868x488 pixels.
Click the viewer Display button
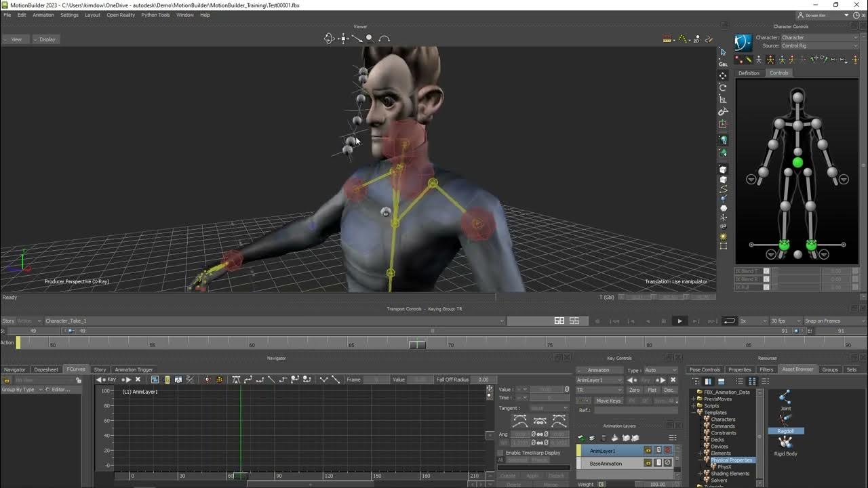pos(47,39)
